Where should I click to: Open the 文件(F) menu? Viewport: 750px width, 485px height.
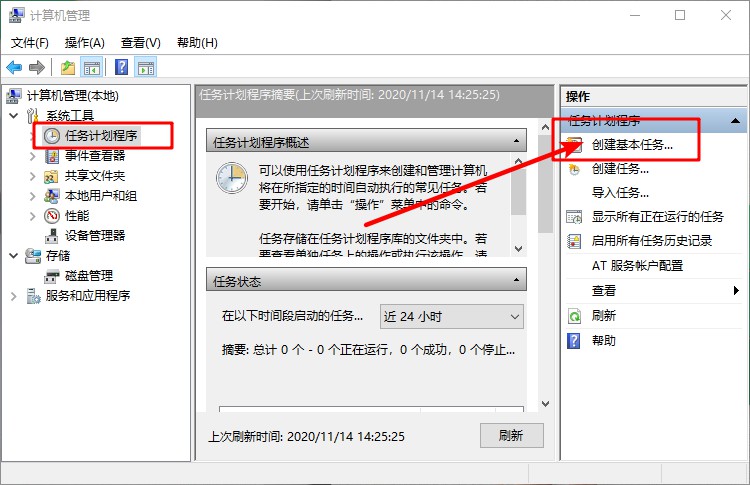[x=30, y=43]
